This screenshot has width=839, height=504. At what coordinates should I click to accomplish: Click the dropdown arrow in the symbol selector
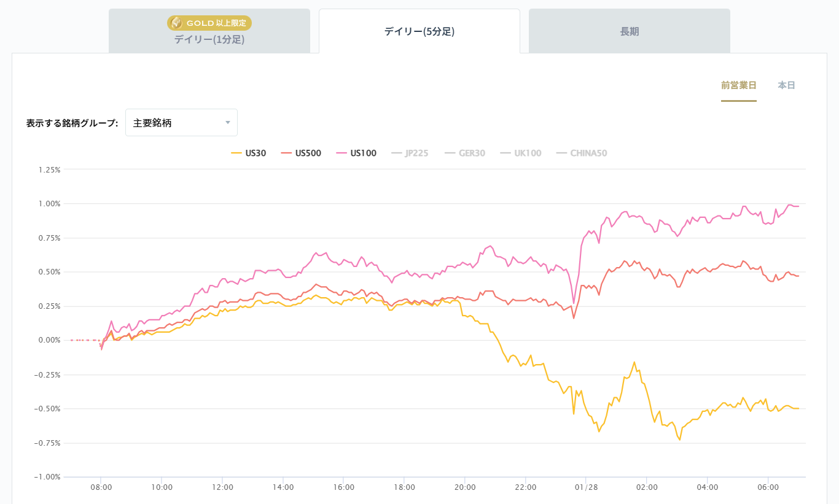click(227, 122)
